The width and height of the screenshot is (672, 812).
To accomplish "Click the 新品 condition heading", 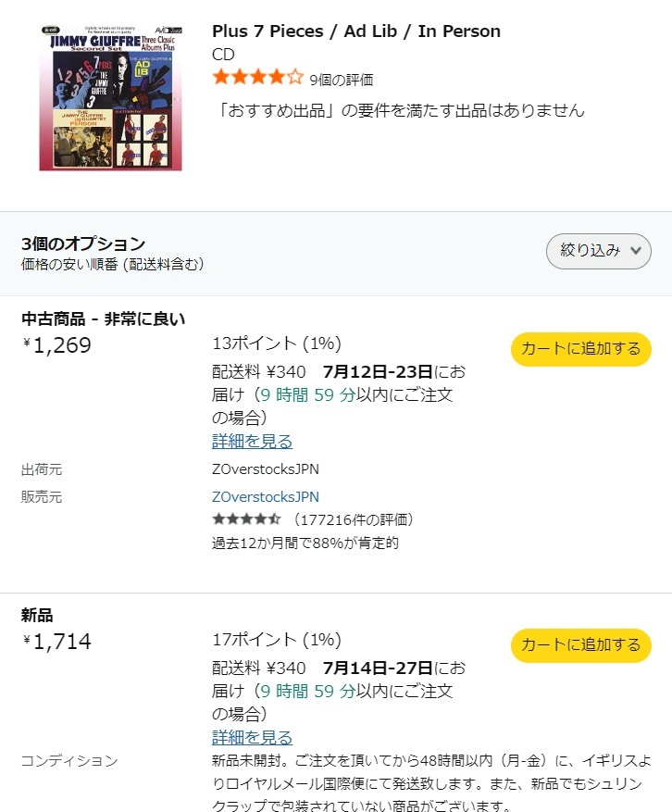I will 37,616.
